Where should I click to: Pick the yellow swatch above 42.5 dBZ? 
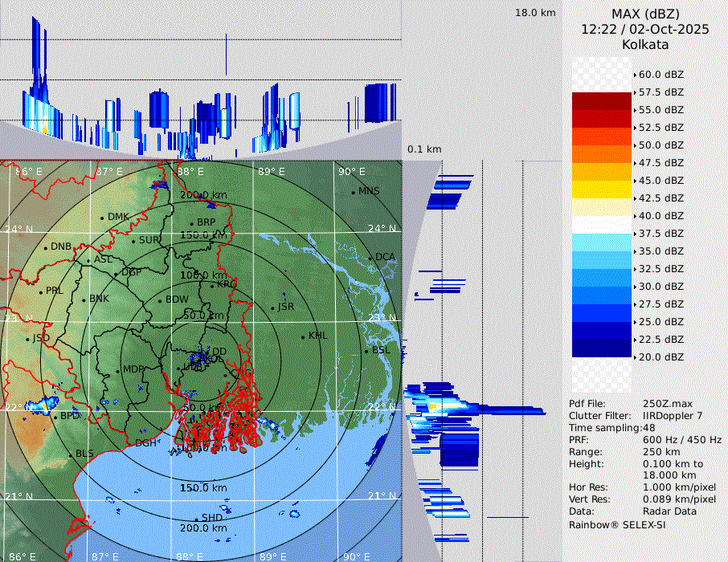tap(602, 189)
